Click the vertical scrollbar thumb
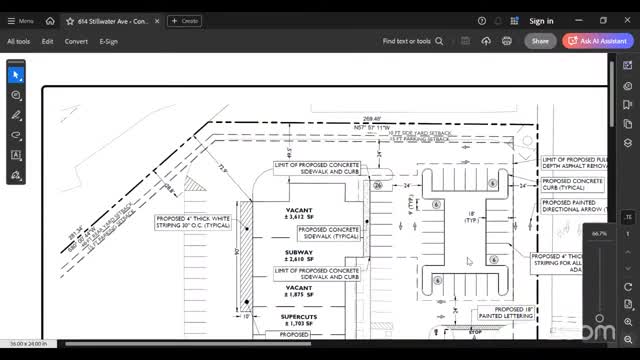This screenshot has height=360, width=640. 611,94
